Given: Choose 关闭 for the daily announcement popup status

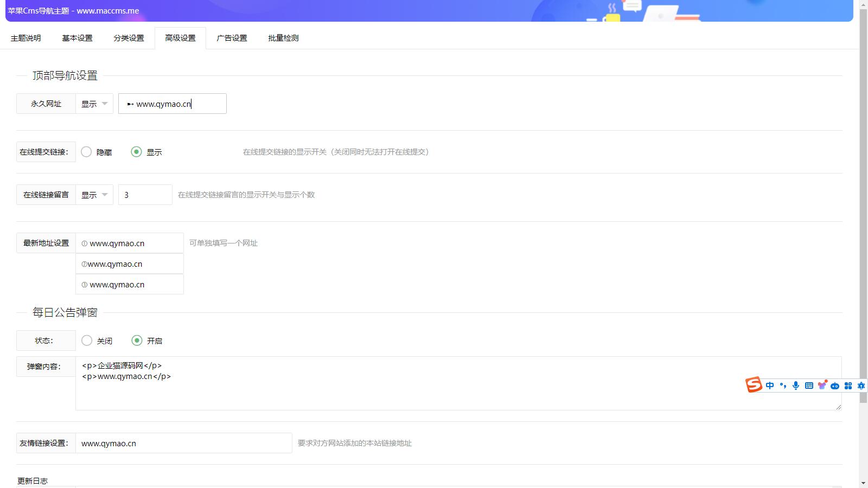Looking at the screenshot, I should [x=87, y=341].
